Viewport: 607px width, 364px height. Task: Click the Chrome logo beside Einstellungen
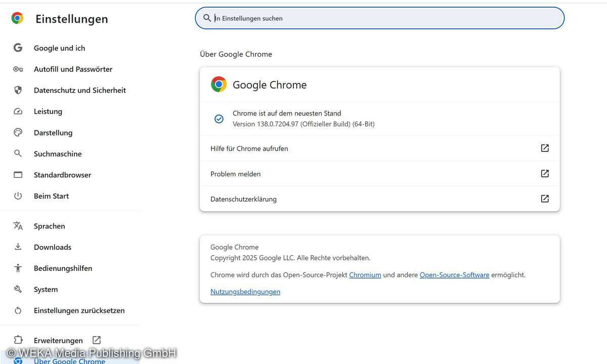(18, 19)
